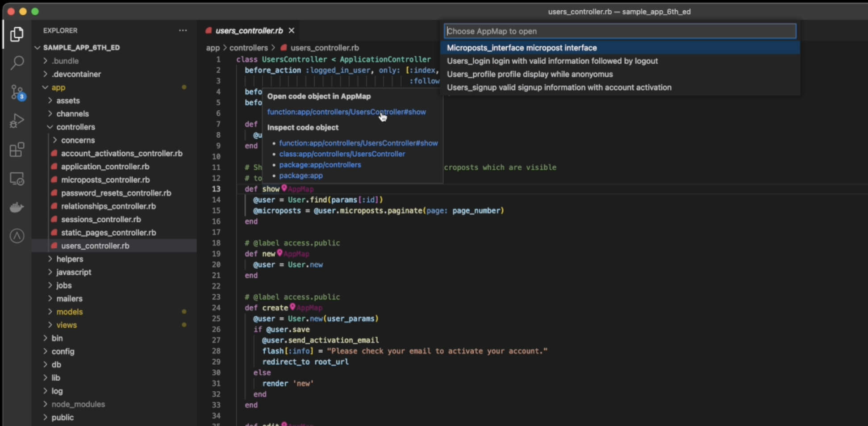Inspect function UsersController#show bullet link

(359, 143)
